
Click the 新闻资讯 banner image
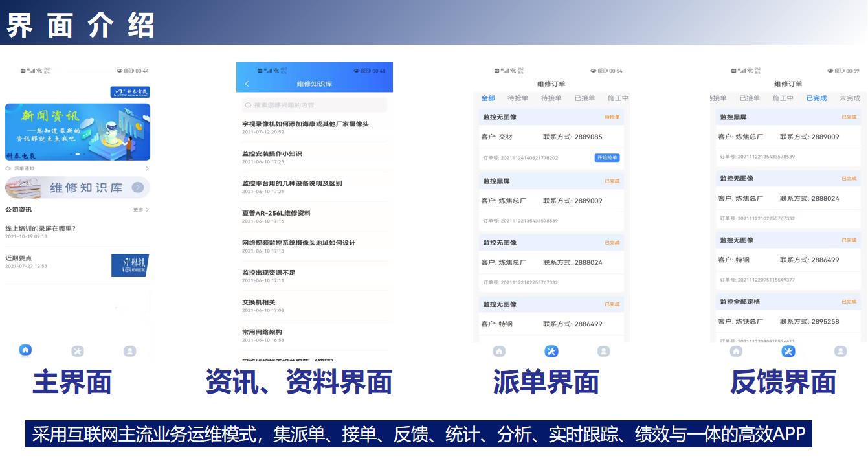coord(78,131)
